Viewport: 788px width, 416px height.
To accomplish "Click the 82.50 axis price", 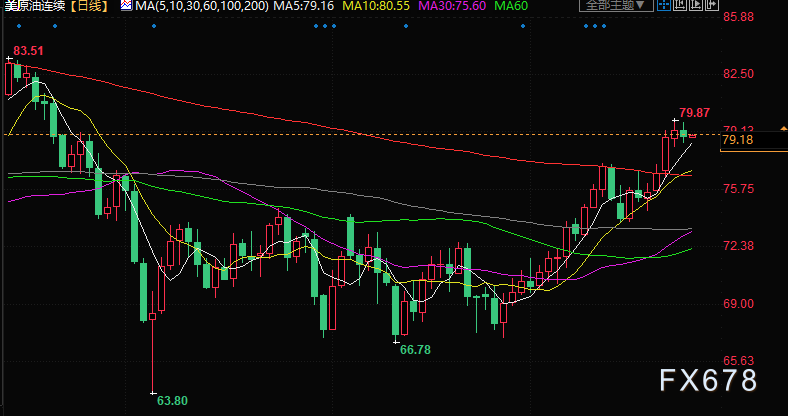I will 738,73.
